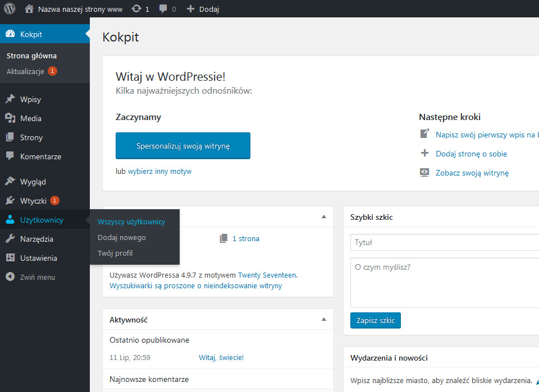The height and width of the screenshot is (392, 539).
Task: Open Kokpit in the sidebar menu
Action: pyautogui.click(x=45, y=34)
